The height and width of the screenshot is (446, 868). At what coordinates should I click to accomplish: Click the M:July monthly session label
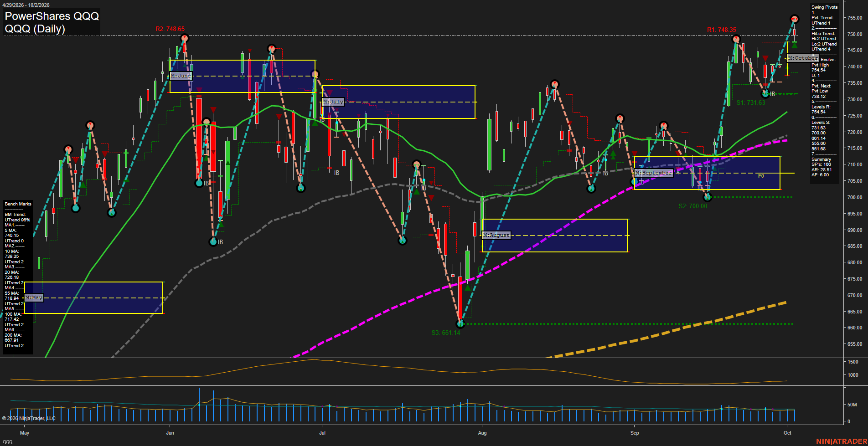coord(333,102)
